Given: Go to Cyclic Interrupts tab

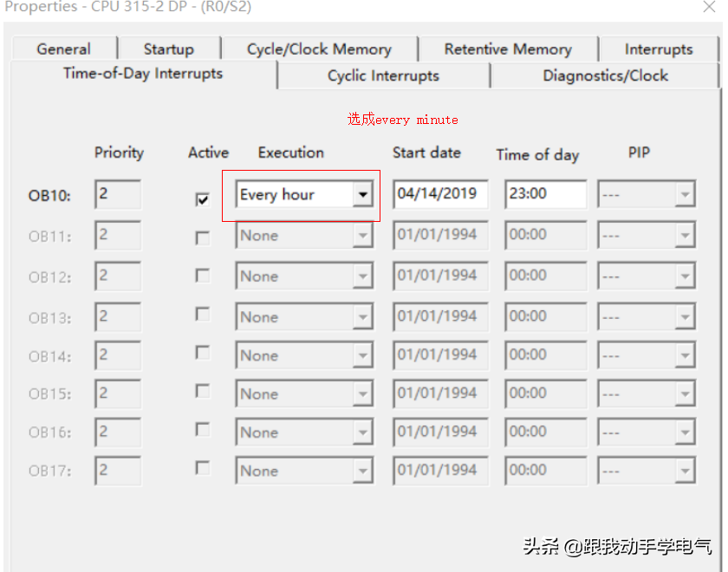Looking at the screenshot, I should pyautogui.click(x=383, y=75).
